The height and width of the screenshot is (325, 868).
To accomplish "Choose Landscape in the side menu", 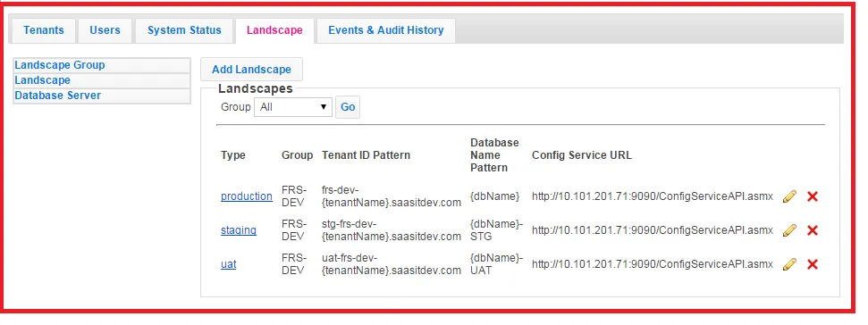I will tap(101, 80).
